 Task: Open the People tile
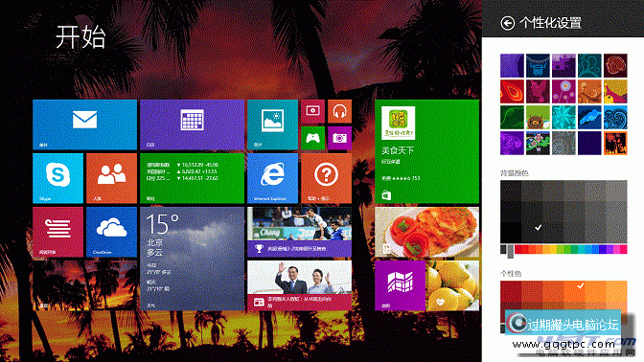click(112, 178)
